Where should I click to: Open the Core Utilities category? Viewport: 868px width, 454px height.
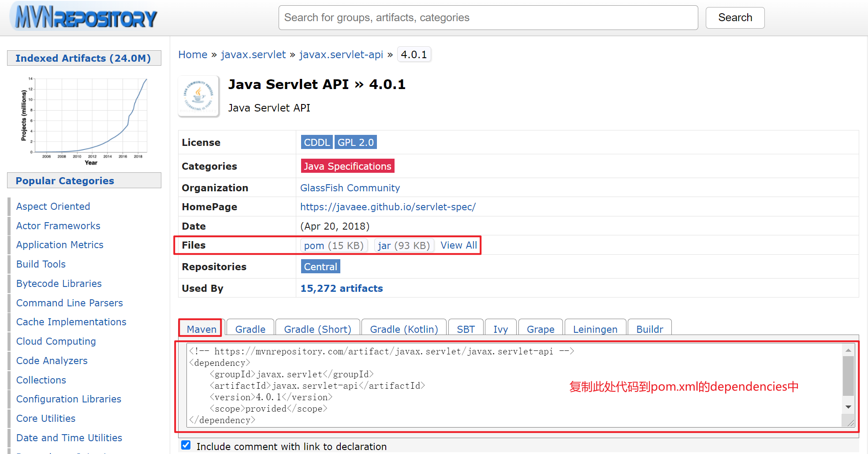coord(46,419)
